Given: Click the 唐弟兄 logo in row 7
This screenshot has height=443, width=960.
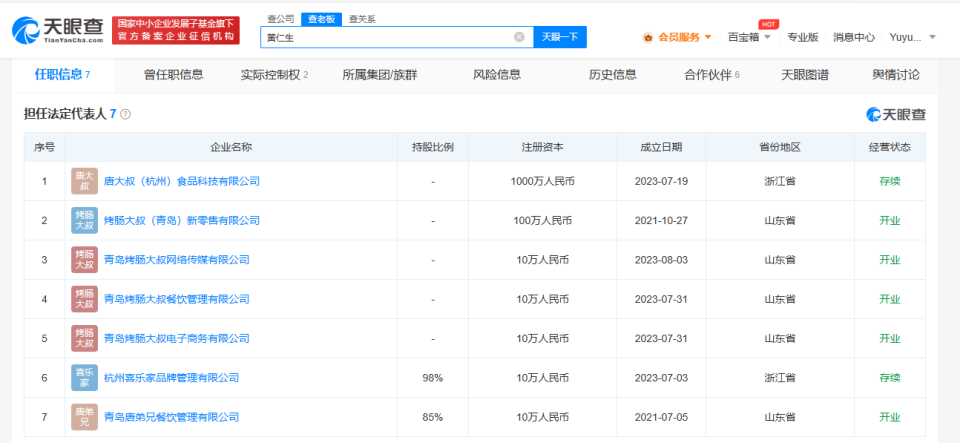Looking at the screenshot, I should (x=84, y=417).
